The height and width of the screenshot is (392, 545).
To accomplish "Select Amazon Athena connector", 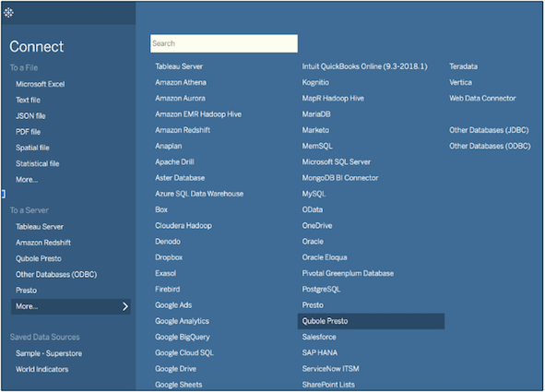I will [x=181, y=82].
